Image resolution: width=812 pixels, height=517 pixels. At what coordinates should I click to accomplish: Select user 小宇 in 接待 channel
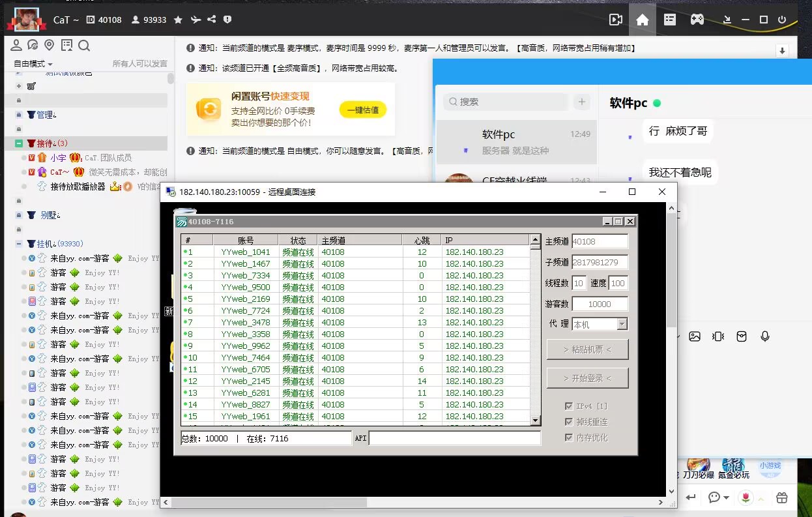[58, 158]
